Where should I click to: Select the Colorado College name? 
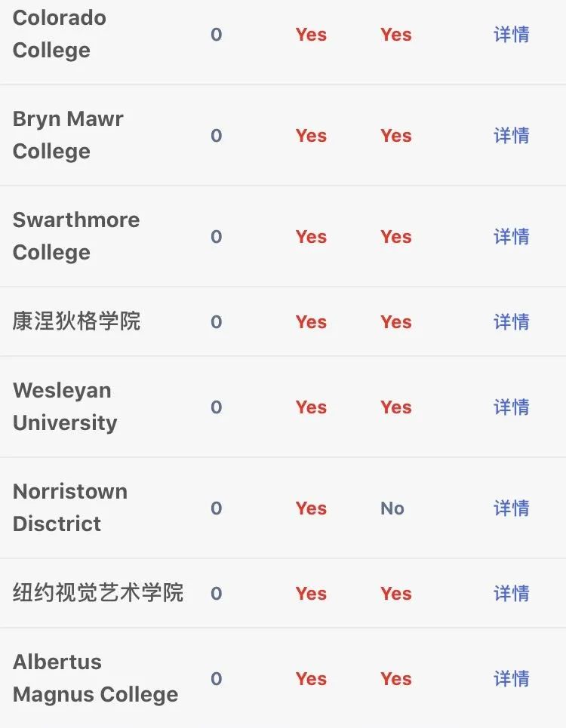click(x=60, y=34)
